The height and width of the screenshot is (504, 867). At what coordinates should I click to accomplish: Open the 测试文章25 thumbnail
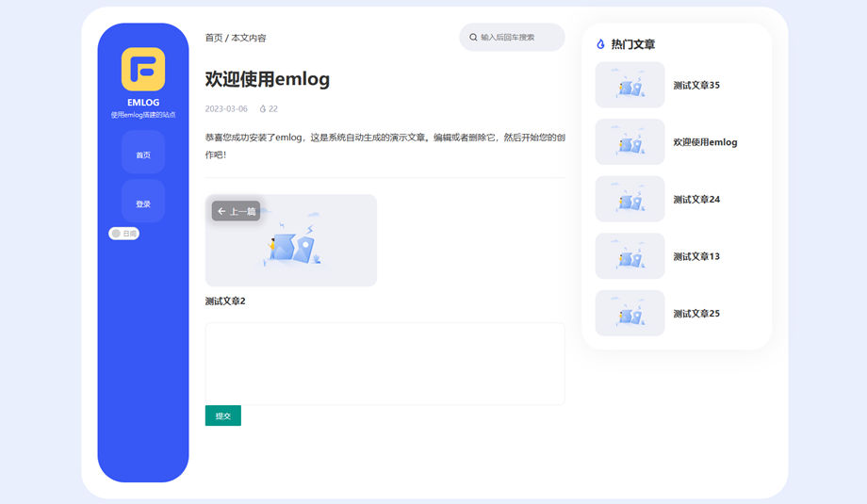(x=630, y=314)
